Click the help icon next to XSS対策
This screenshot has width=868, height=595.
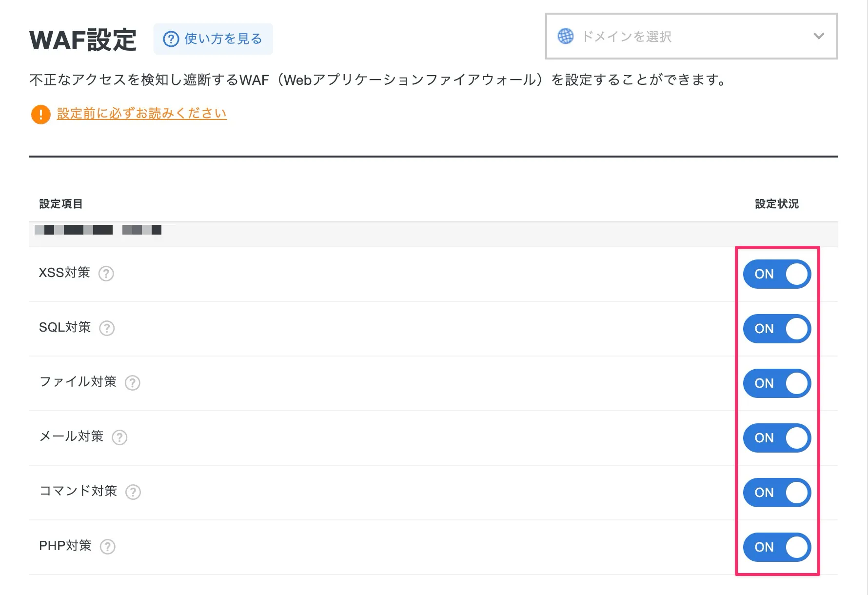click(x=106, y=274)
